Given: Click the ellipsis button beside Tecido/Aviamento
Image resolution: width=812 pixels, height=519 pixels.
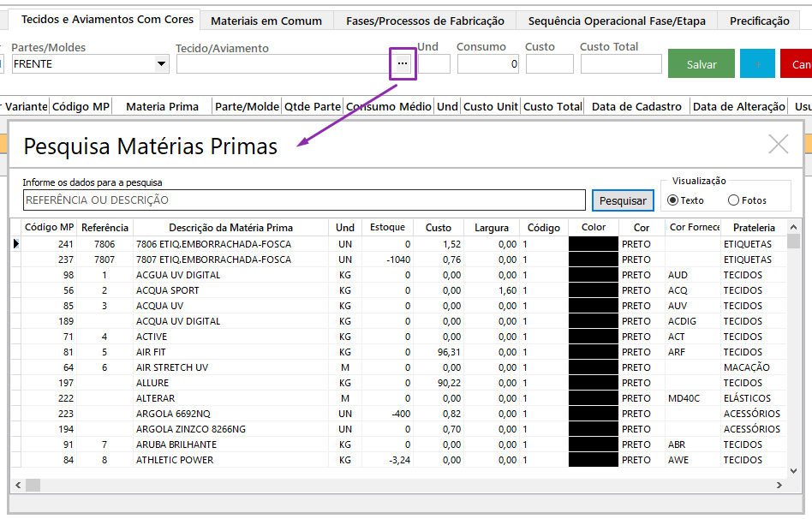Looking at the screenshot, I should click(x=403, y=64).
